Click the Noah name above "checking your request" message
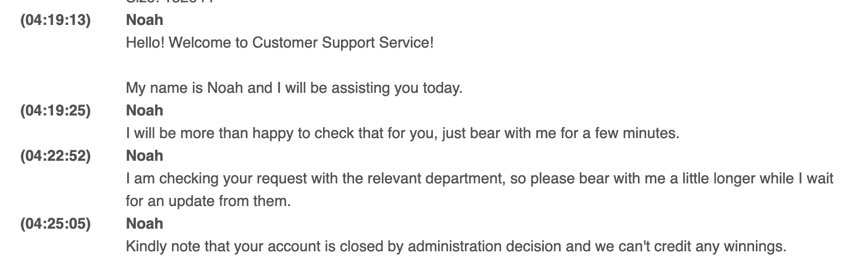 144,156
